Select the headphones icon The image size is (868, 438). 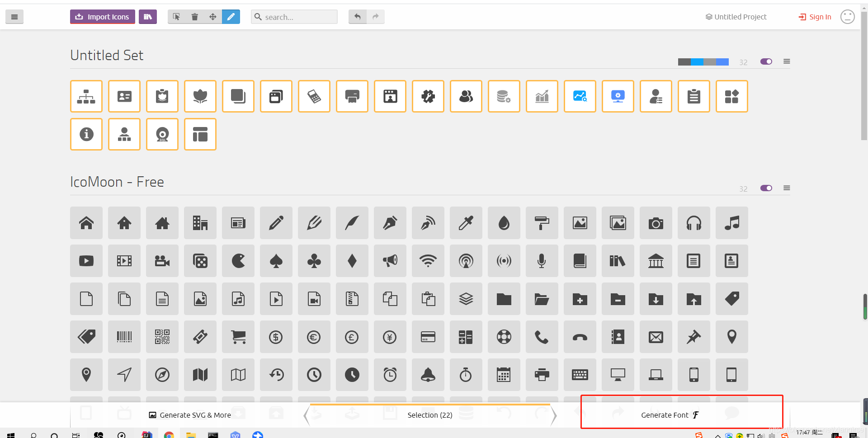[x=694, y=223]
